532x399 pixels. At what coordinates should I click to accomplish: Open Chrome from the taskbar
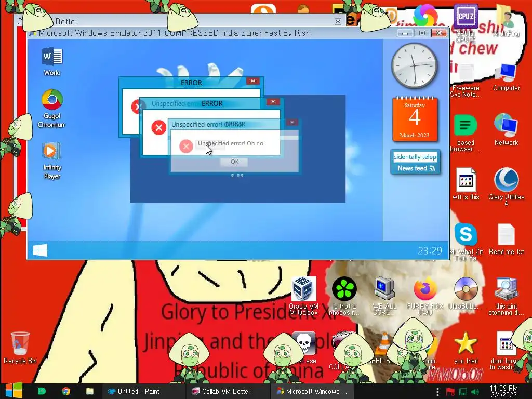[66, 391]
